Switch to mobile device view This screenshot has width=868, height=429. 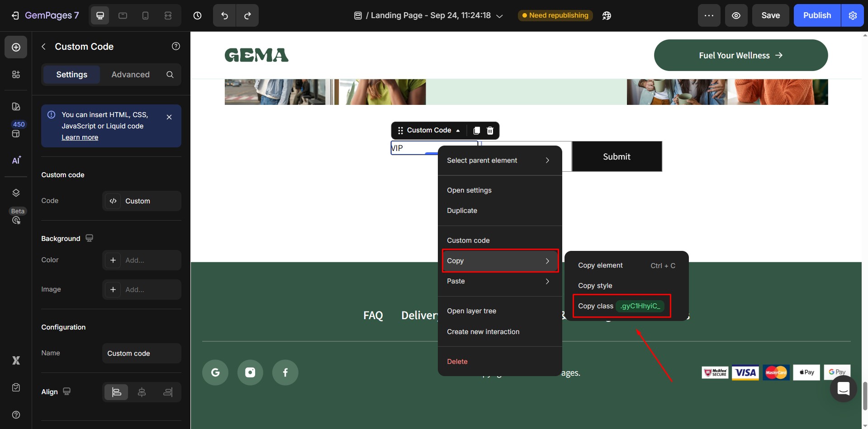[145, 15]
